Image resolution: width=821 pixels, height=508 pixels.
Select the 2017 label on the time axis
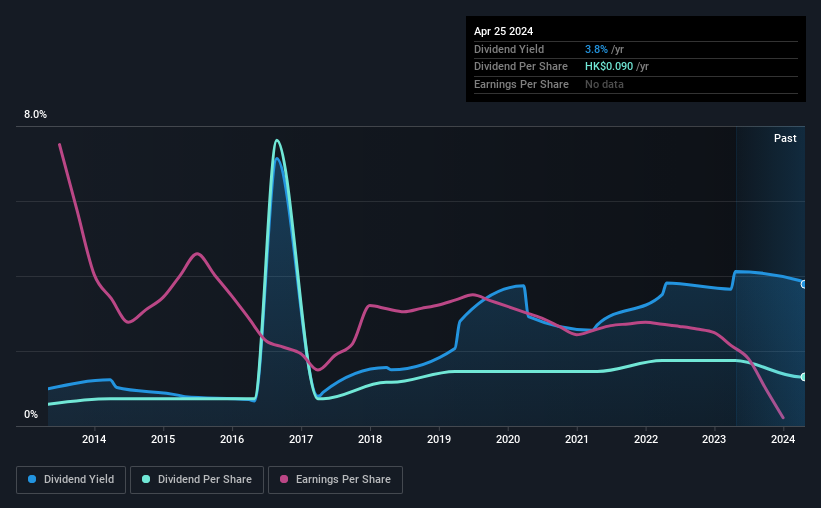301,439
